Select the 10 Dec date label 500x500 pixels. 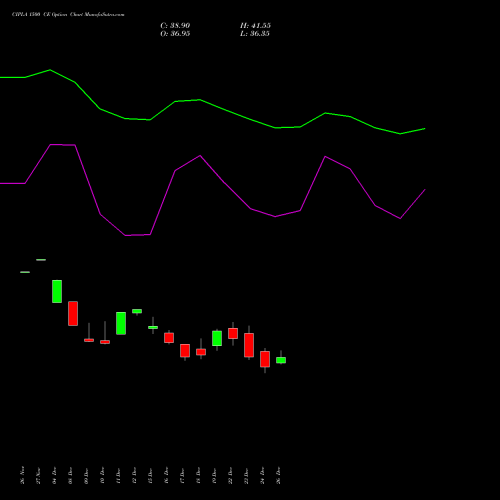pyautogui.click(x=102, y=475)
